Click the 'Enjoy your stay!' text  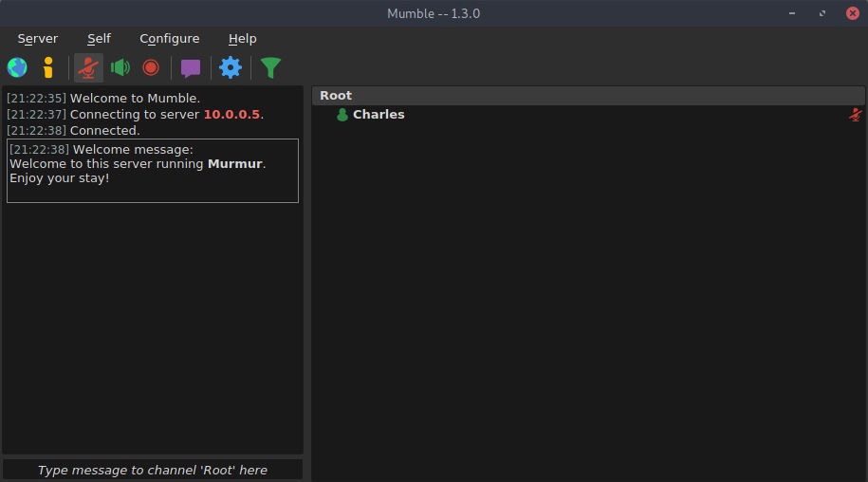point(59,178)
